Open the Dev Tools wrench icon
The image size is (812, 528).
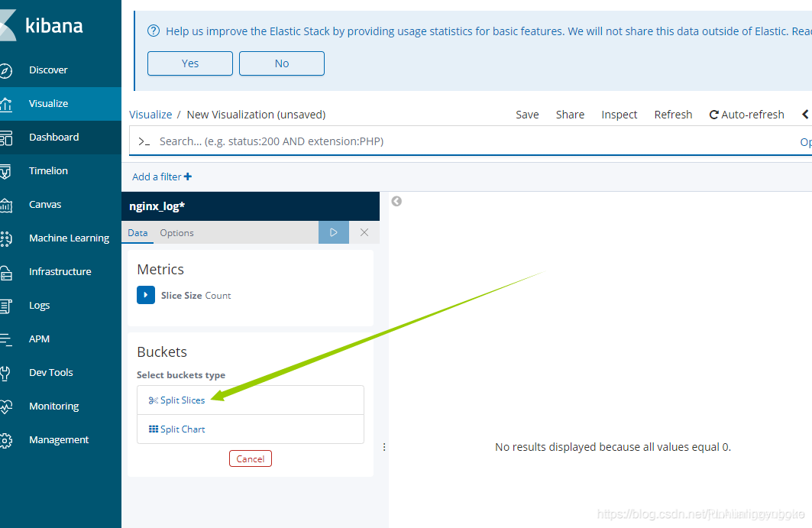(x=5, y=373)
